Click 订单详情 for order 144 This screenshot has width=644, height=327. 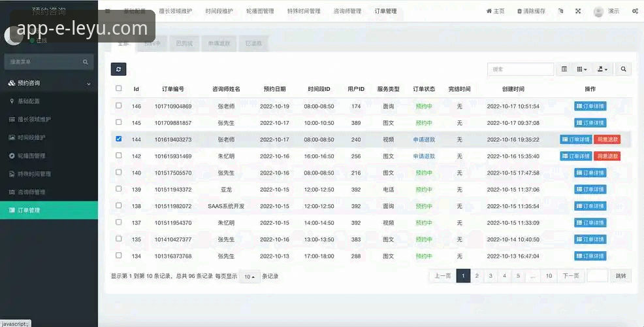pyautogui.click(x=576, y=139)
